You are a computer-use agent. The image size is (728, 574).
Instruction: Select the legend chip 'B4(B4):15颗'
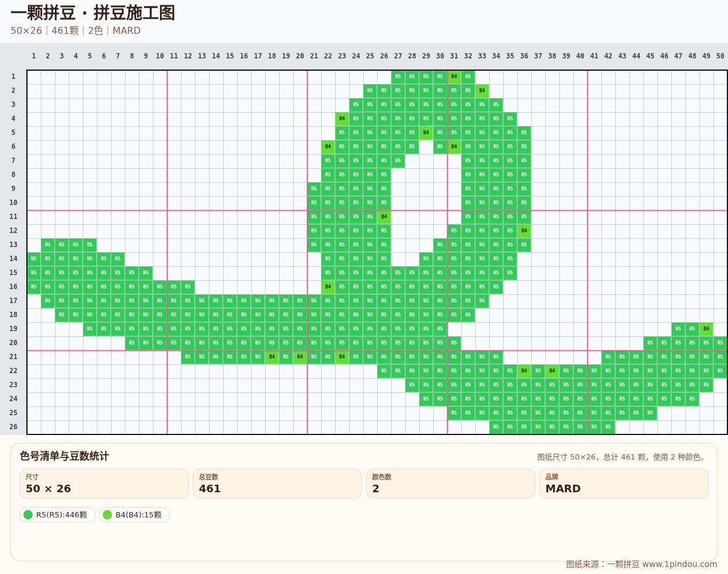click(x=134, y=514)
